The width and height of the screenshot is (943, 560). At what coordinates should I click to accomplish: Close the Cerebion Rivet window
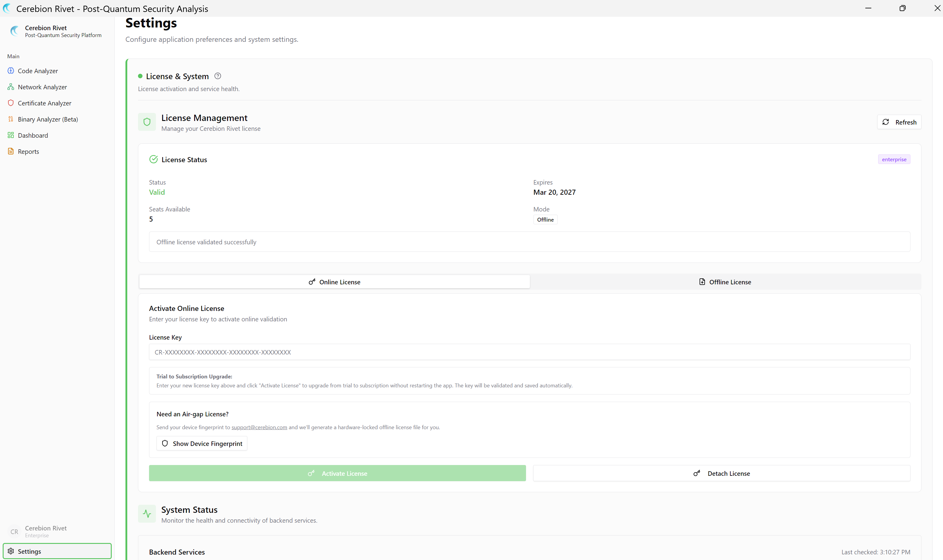pos(937,8)
